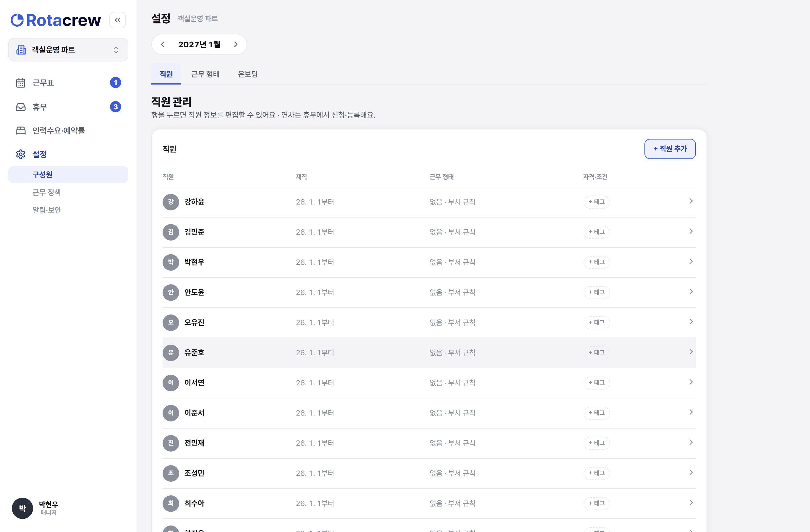Go to previous month arrow
This screenshot has width=810, height=532.
[x=163, y=44]
